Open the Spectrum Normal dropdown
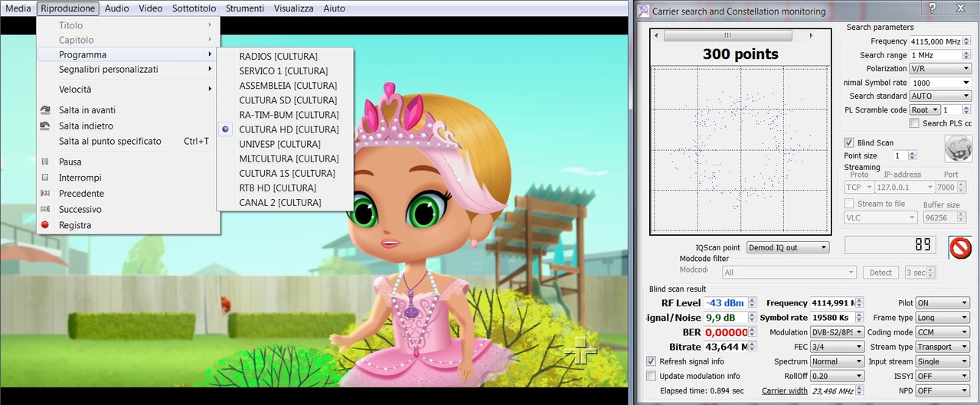980x405 pixels. pyautogui.click(x=838, y=361)
